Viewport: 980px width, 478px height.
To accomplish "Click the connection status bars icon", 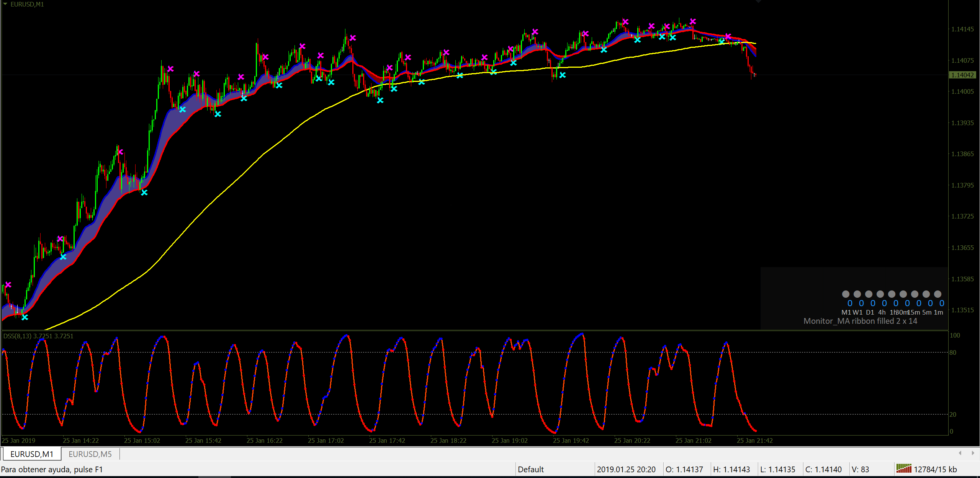I will click(903, 469).
